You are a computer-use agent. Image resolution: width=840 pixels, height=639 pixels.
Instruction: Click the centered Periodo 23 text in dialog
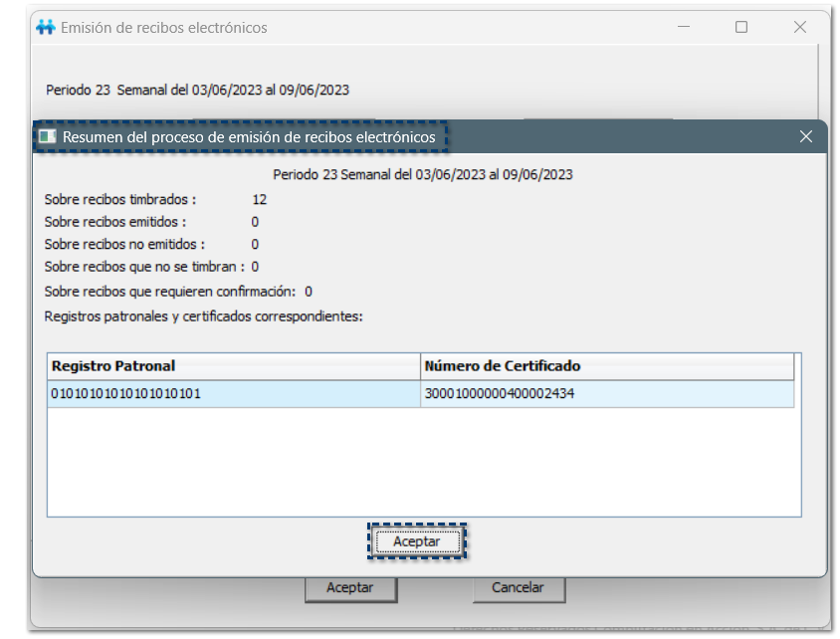coord(423,174)
